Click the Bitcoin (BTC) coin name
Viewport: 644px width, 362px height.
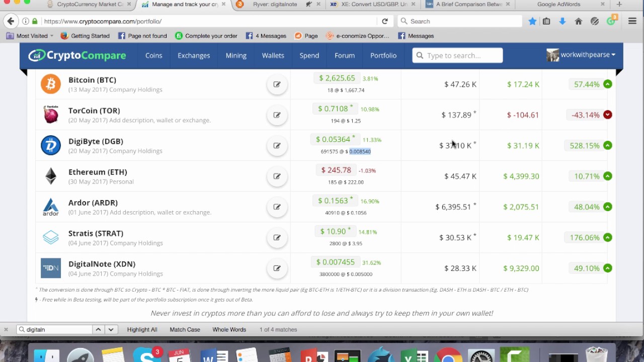coord(92,80)
